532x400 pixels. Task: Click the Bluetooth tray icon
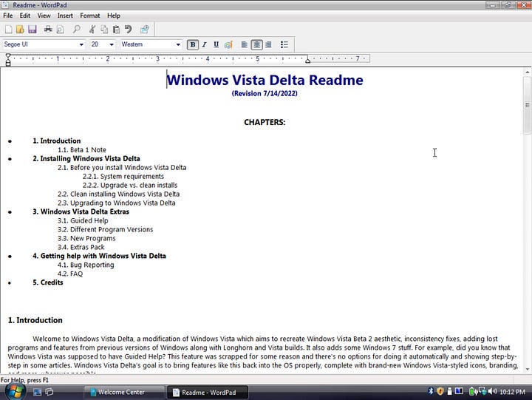click(431, 391)
